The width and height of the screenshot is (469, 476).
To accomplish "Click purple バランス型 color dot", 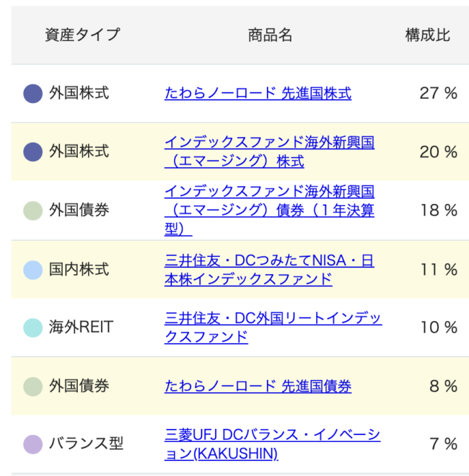I will pyautogui.click(x=32, y=444).
